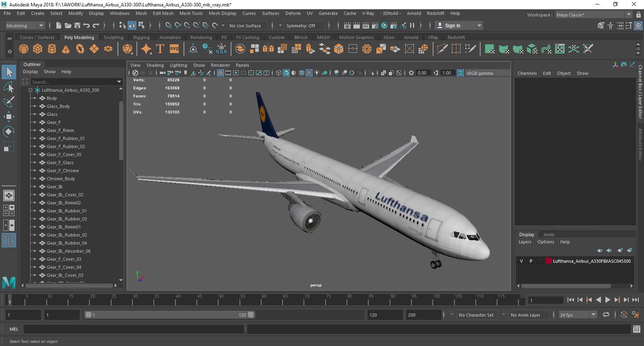Switch to single pane layout icon

[x=9, y=196]
